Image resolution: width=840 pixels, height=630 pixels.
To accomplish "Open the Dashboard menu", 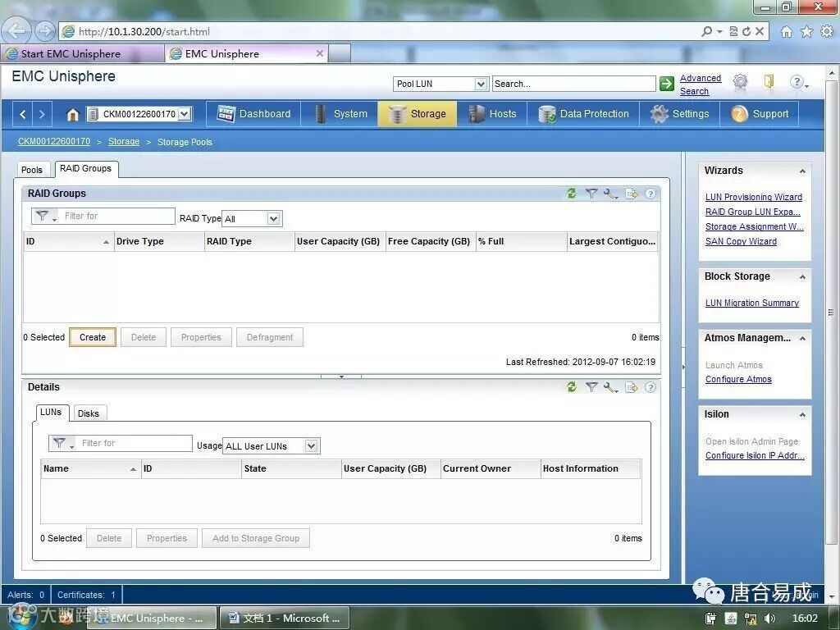I will (x=254, y=114).
